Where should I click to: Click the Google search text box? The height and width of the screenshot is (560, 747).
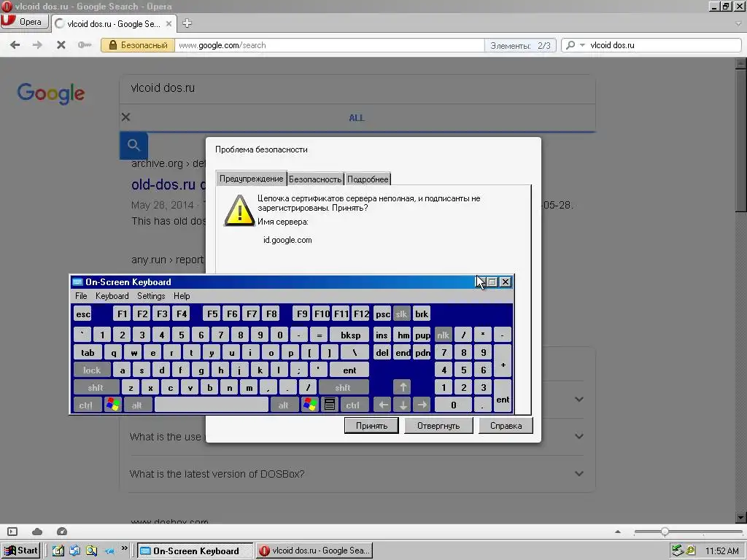(357, 88)
